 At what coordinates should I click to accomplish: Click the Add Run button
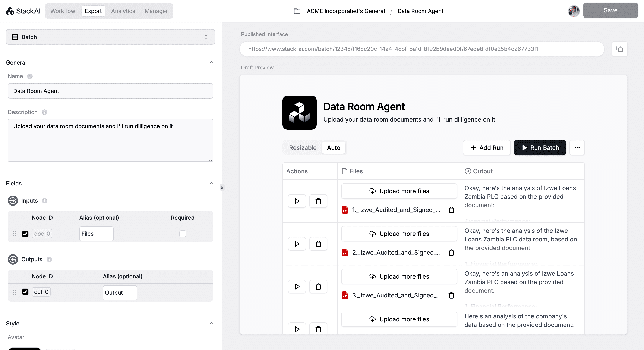pos(487,148)
